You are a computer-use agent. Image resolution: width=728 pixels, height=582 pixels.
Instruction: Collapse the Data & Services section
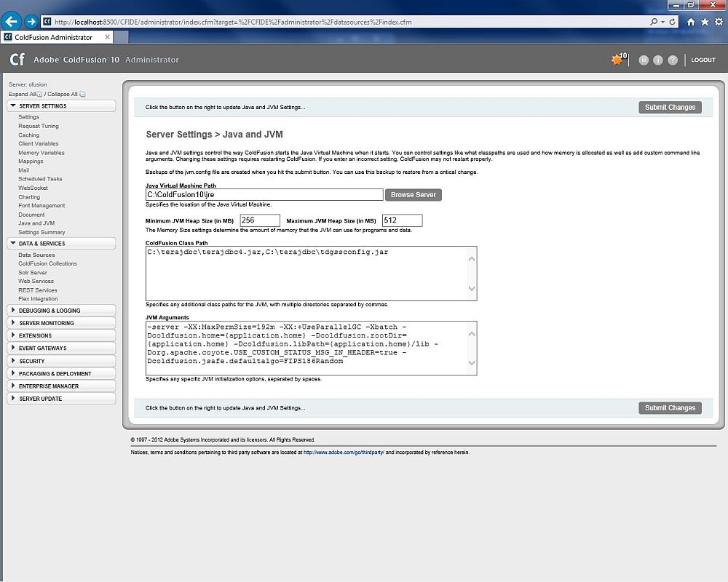click(61, 243)
